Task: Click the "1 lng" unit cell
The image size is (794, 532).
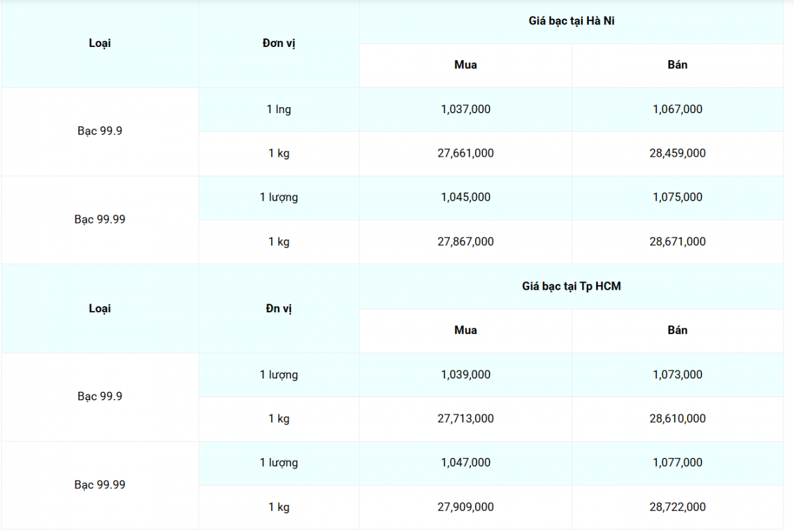Action: click(279, 109)
